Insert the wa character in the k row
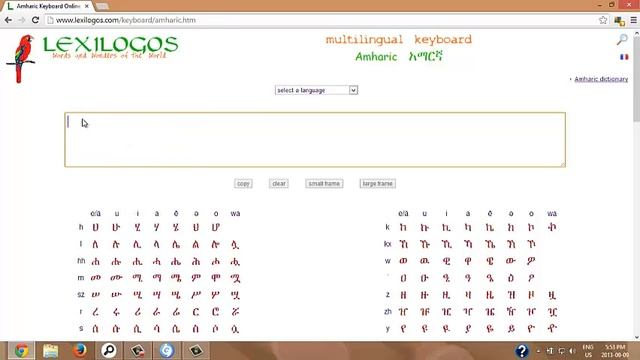 point(552,227)
